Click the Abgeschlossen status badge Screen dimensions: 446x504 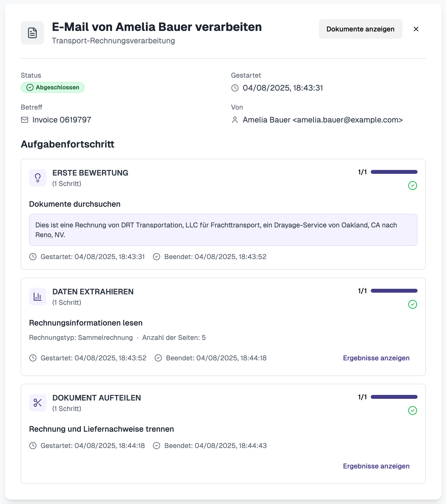coord(53,88)
